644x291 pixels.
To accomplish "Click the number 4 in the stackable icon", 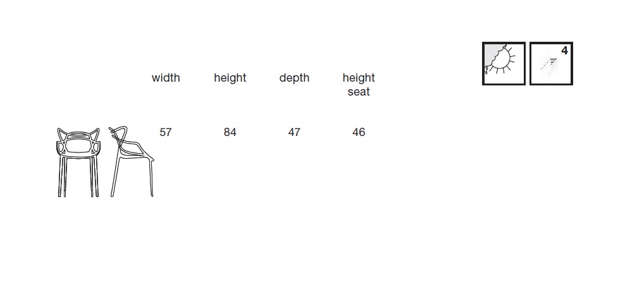I will tap(565, 51).
